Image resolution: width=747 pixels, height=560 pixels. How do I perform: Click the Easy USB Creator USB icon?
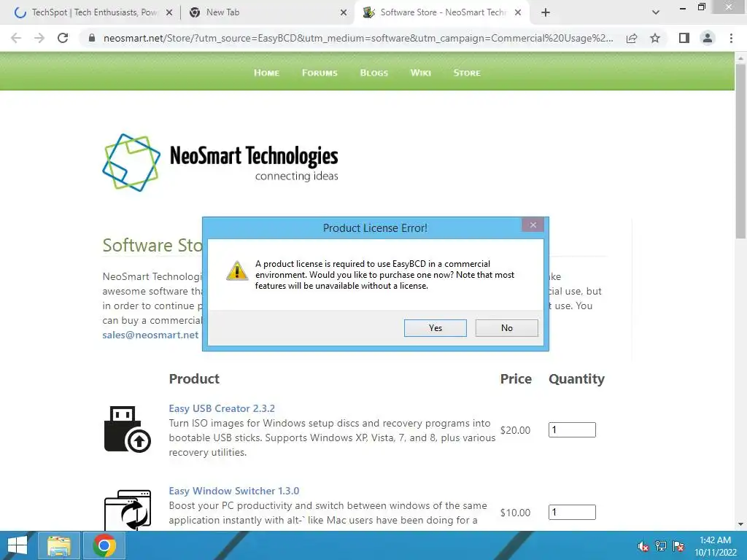[x=127, y=429]
